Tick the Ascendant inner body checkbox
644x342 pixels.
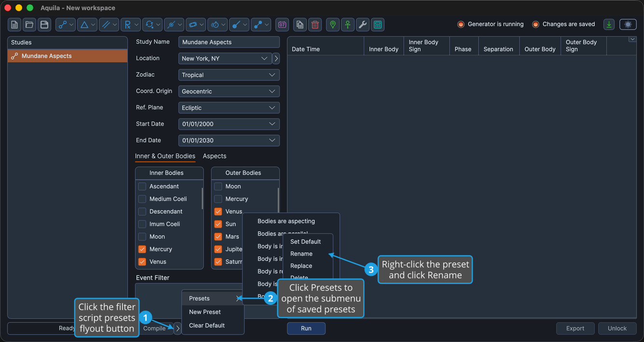[142, 186]
